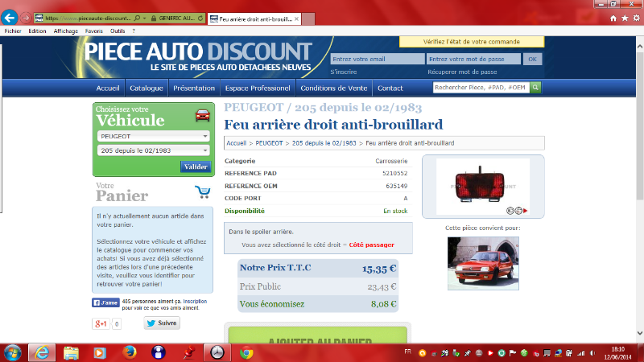Open the PEUGEOT make dropdown
The width and height of the screenshot is (644, 362).
coord(154,136)
